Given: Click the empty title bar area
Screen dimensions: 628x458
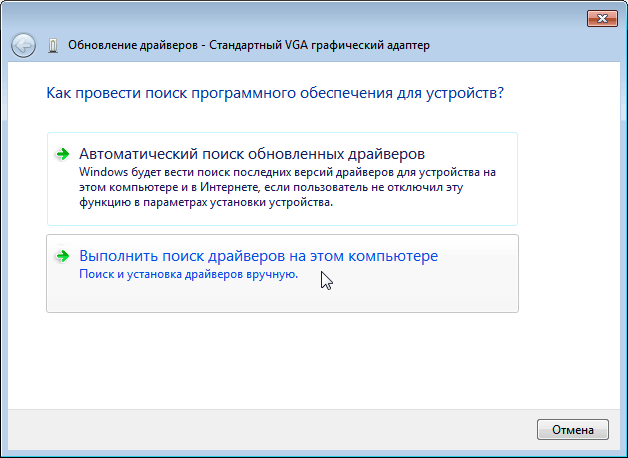Looking at the screenshot, I should tap(300, 16).
